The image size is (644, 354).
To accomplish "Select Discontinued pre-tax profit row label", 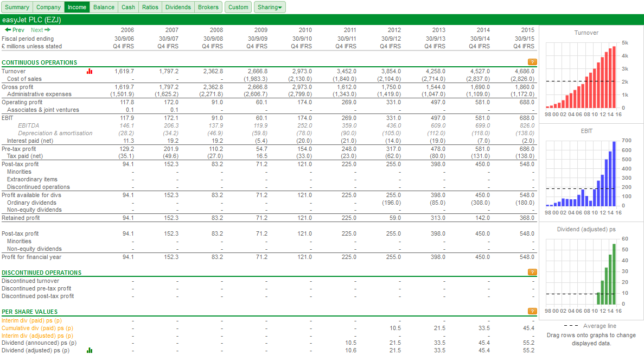I will click(x=36, y=289).
